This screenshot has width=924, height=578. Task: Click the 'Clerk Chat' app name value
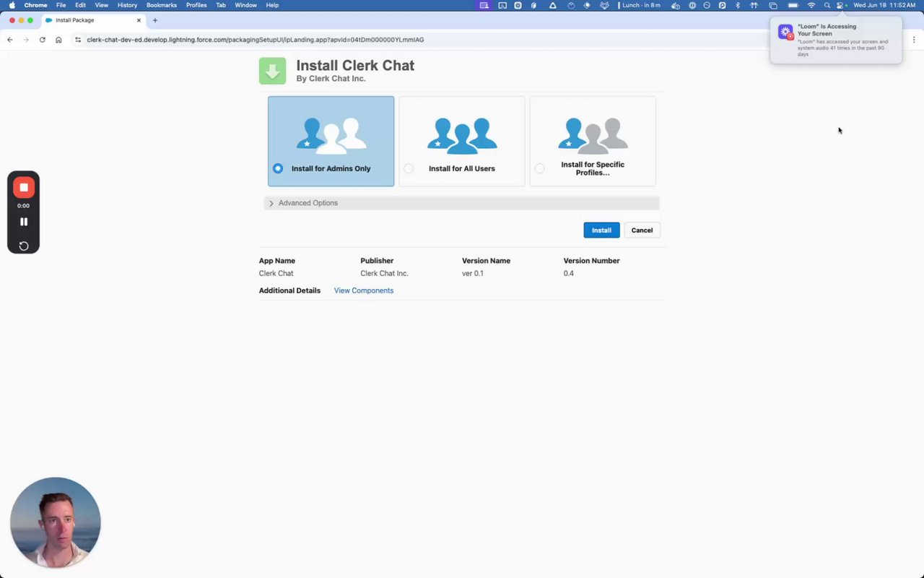point(276,273)
